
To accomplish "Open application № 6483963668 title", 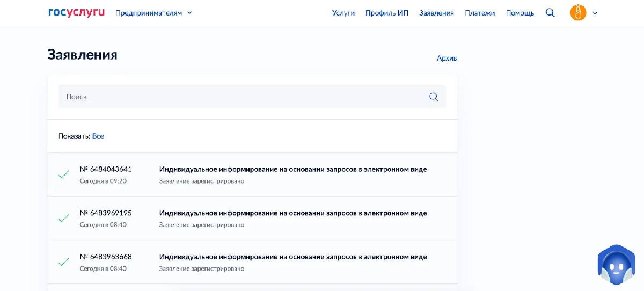I will coord(293,257).
